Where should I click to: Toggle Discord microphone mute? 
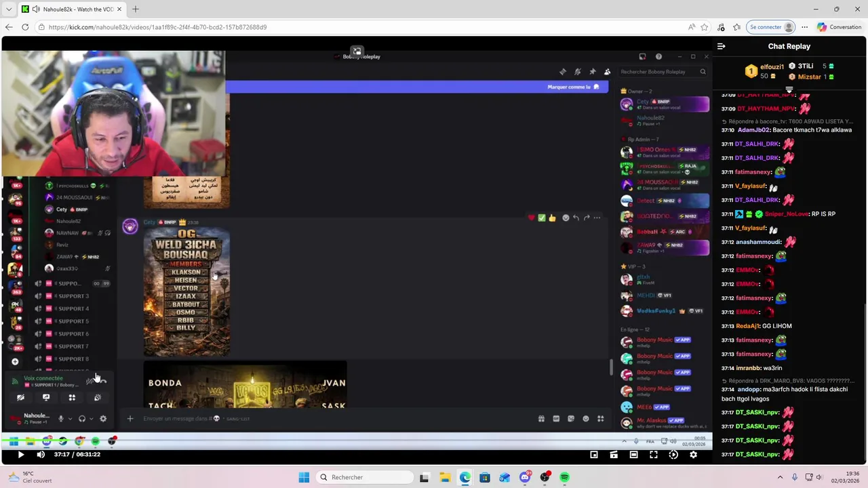60,418
